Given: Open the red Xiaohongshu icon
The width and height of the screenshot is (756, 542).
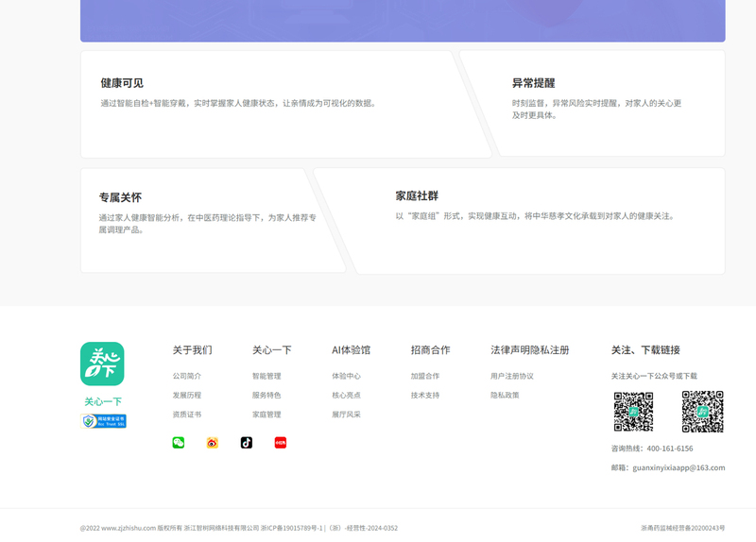Looking at the screenshot, I should click(x=281, y=443).
